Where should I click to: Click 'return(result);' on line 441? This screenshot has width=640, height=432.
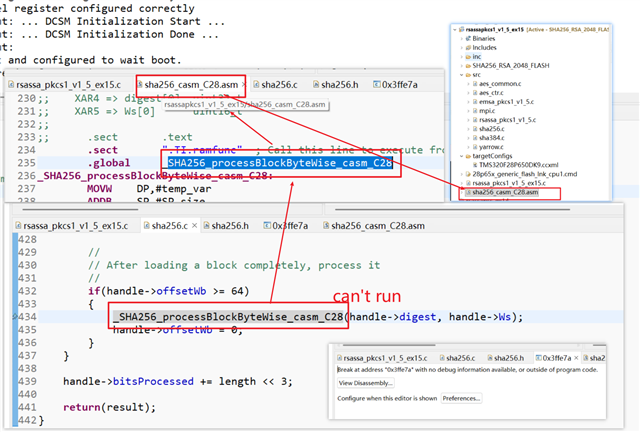(x=109, y=407)
